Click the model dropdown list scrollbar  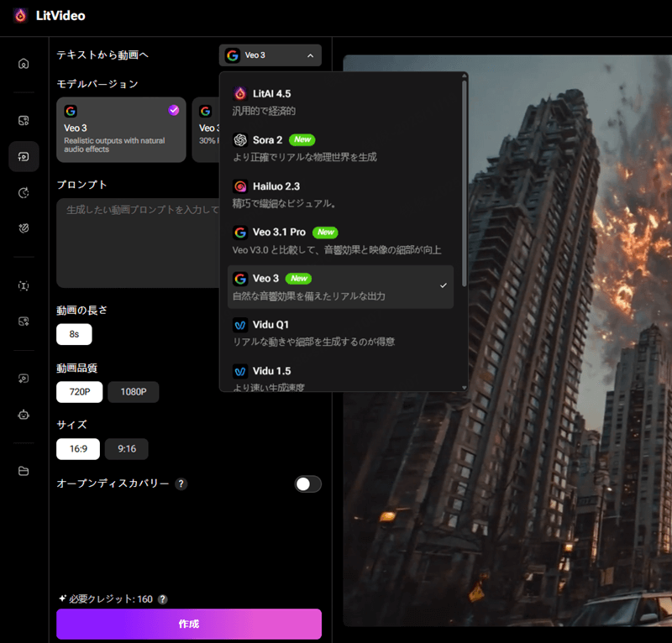465,168
